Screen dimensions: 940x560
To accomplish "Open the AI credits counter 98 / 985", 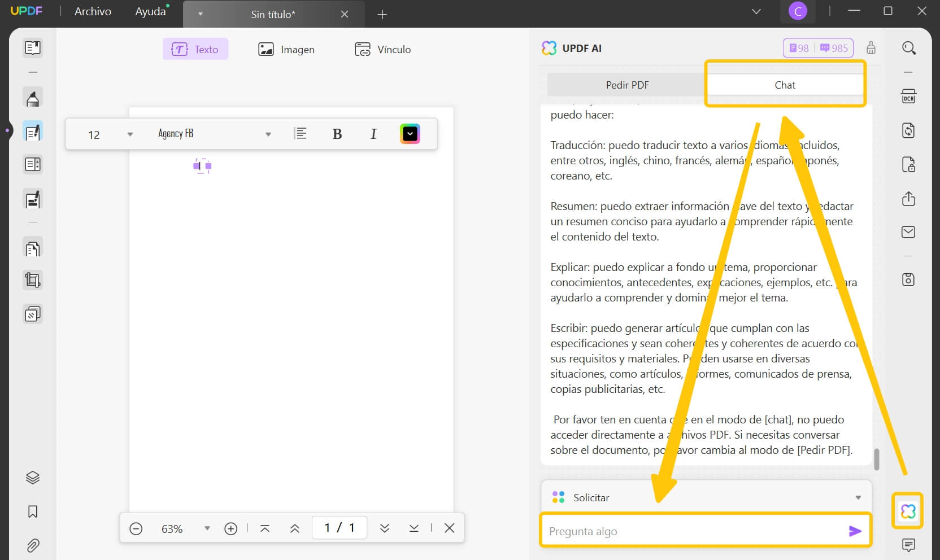I will point(819,48).
